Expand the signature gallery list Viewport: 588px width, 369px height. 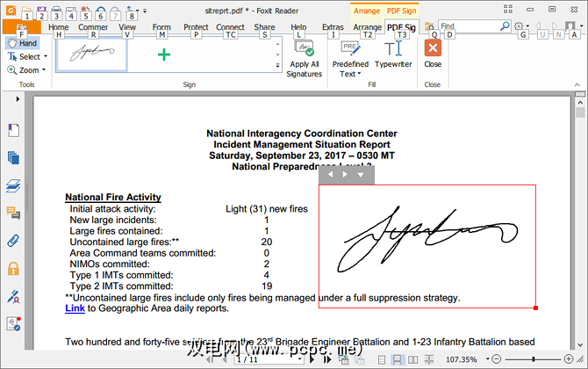pyautogui.click(x=277, y=65)
